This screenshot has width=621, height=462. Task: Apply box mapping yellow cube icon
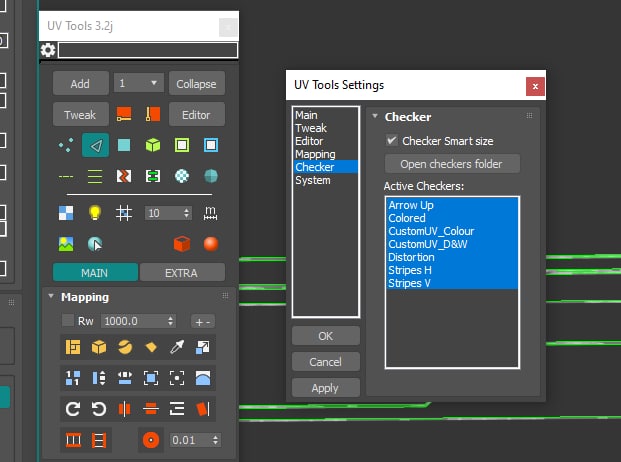click(x=99, y=347)
